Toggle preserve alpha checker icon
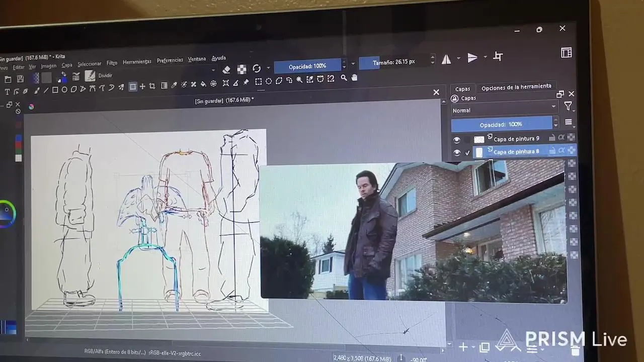 (x=242, y=69)
